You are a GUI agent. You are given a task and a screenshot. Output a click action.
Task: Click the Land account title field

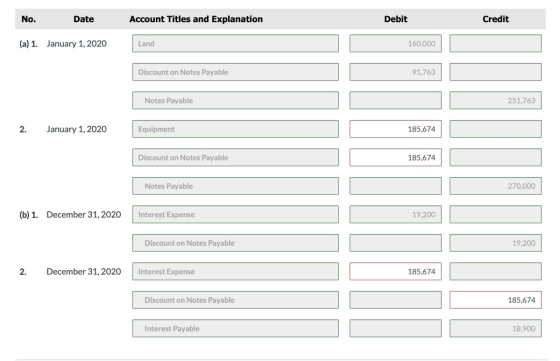(x=235, y=44)
